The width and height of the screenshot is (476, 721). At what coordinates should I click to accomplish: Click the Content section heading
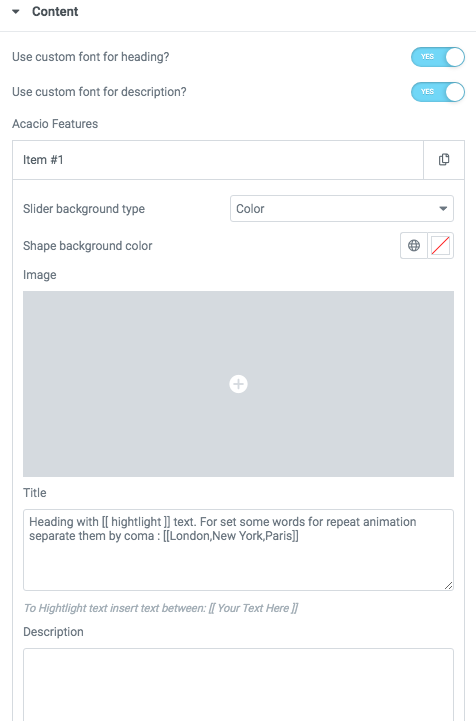point(55,11)
